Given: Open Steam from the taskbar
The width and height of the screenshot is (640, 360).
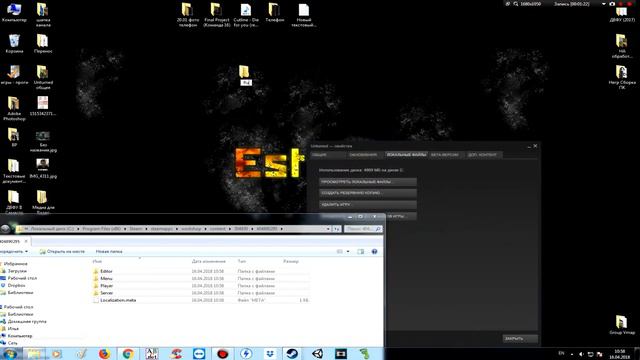Looking at the screenshot, I should [292, 353].
